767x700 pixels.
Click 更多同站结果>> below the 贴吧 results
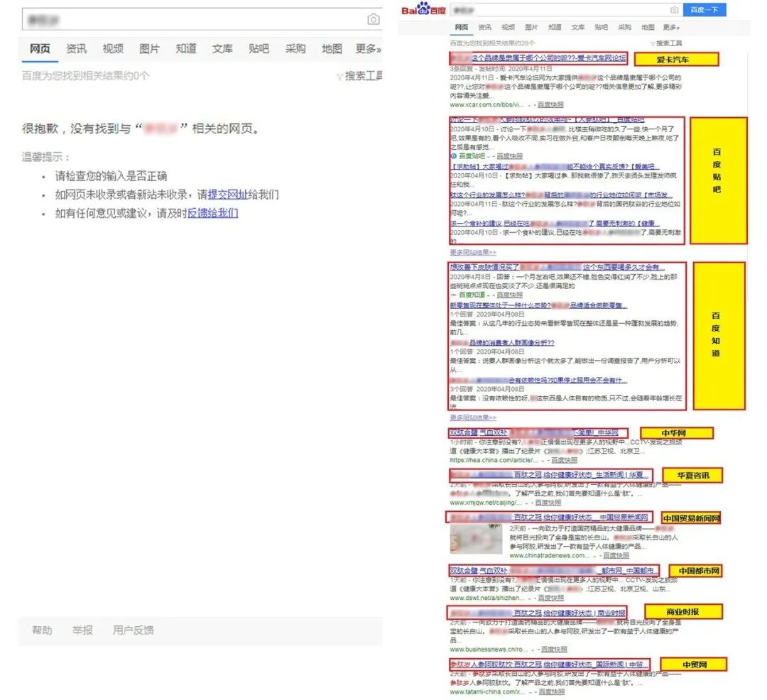pyautogui.click(x=473, y=253)
